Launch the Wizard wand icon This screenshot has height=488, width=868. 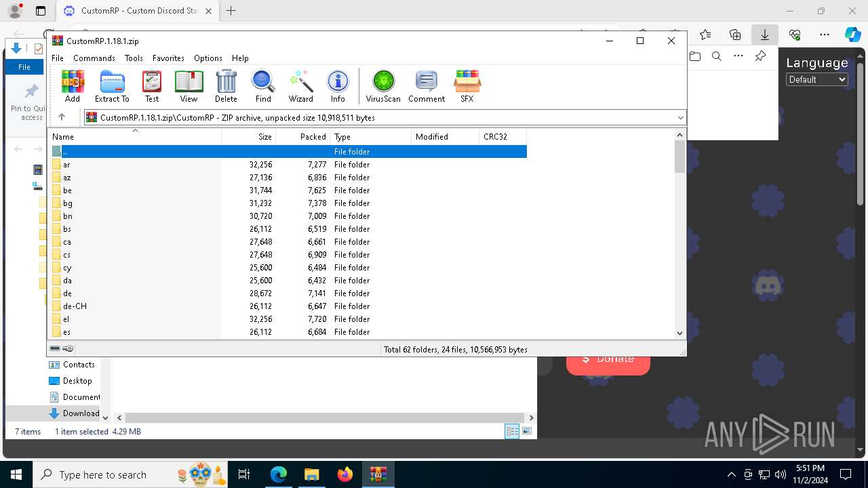tap(300, 86)
